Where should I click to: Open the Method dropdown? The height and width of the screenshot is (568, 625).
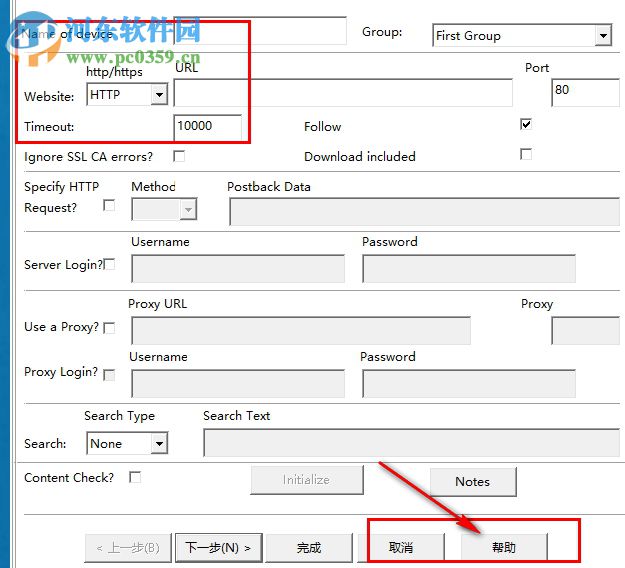tap(164, 209)
